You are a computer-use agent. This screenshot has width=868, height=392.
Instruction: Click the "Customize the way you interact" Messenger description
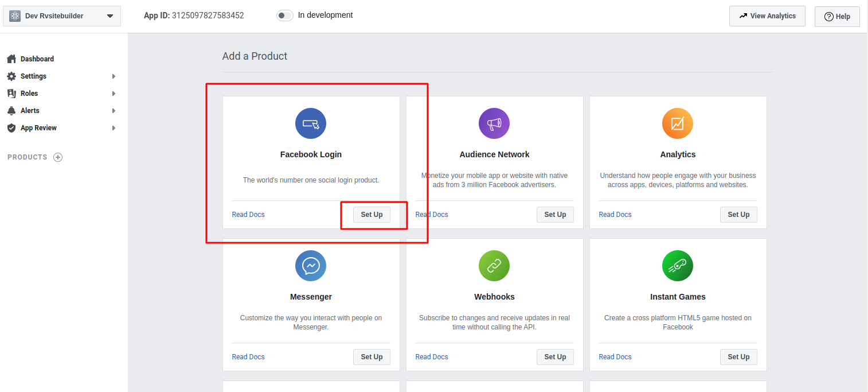coord(311,323)
